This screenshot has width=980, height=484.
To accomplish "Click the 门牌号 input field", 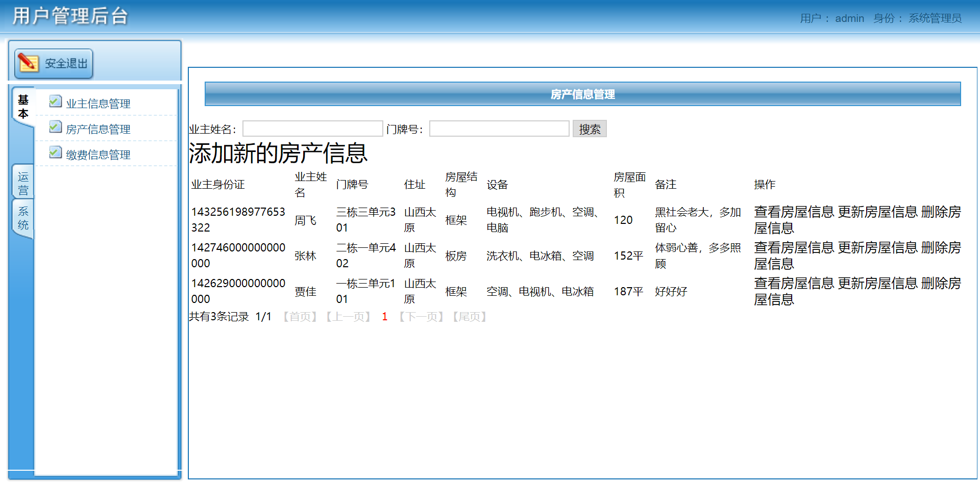I will click(x=499, y=129).
